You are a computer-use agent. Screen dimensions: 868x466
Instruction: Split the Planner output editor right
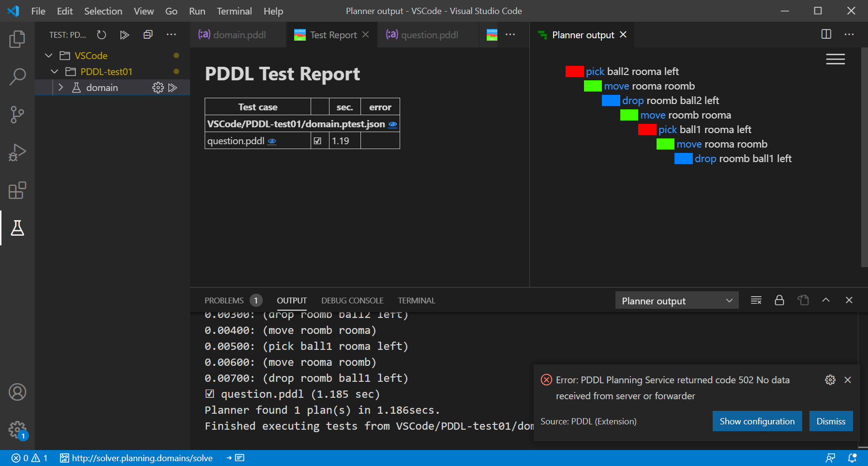click(x=826, y=34)
